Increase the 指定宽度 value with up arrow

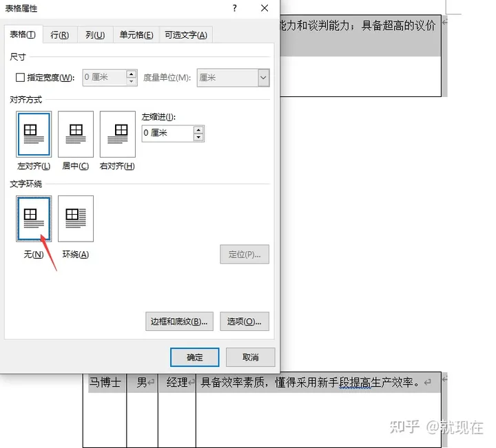[132, 74]
